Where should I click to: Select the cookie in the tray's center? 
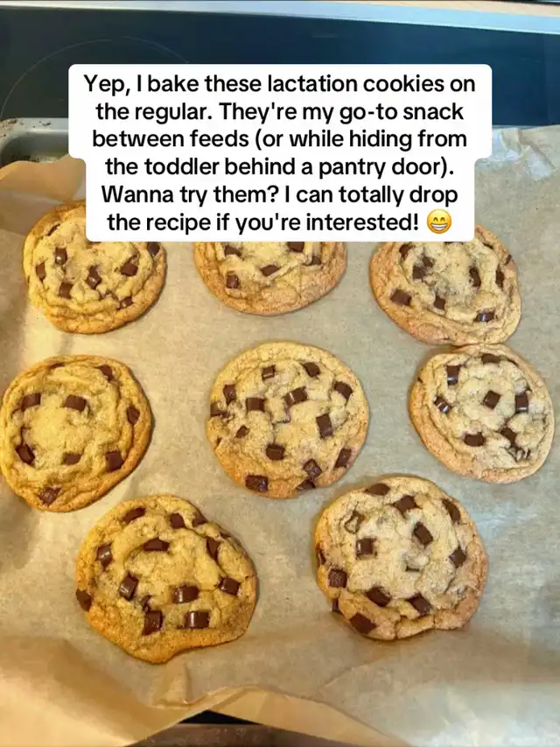[x=287, y=419]
